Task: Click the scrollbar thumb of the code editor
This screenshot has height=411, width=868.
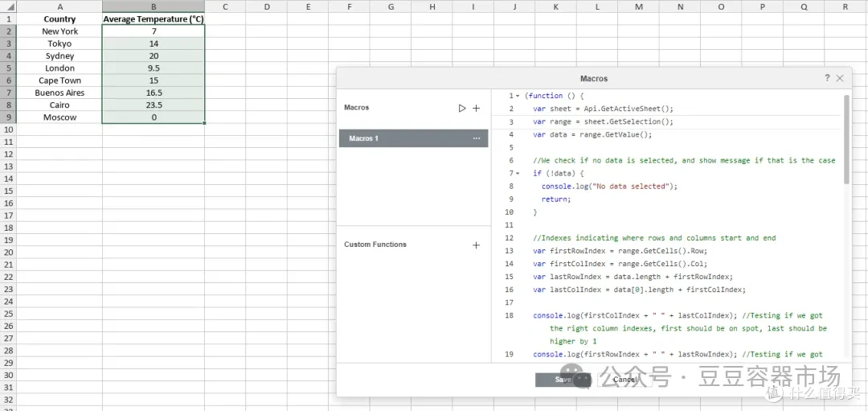Action: (846, 139)
